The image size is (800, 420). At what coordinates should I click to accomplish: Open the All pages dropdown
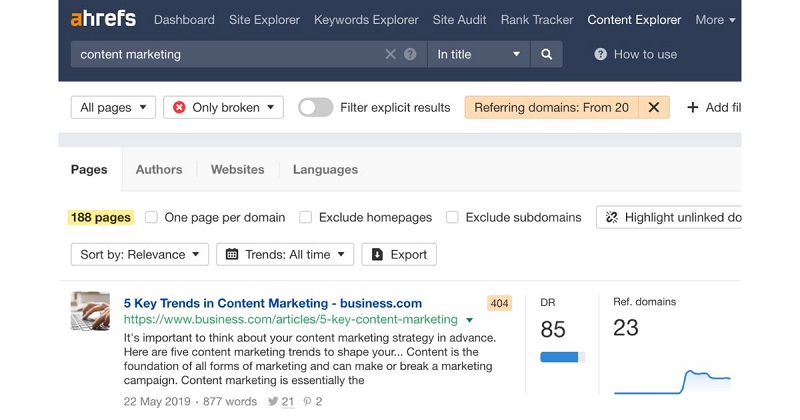[x=113, y=108]
